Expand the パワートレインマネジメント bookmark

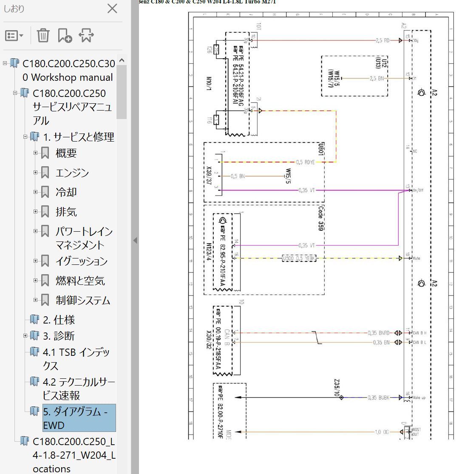coord(36,231)
